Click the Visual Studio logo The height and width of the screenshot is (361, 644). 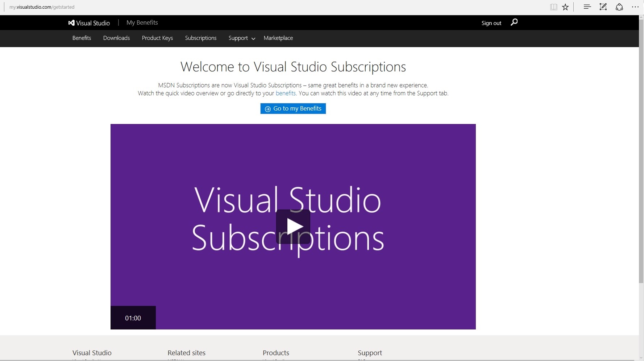coord(89,23)
